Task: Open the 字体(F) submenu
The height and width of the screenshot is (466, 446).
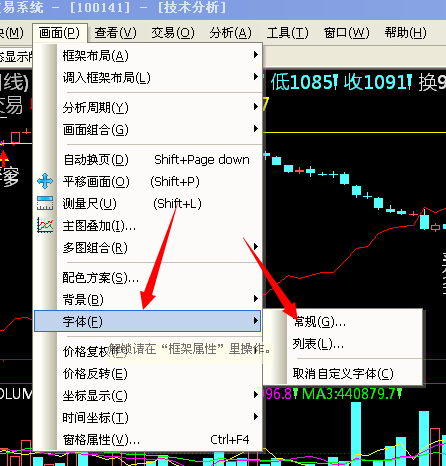Action: point(147,321)
